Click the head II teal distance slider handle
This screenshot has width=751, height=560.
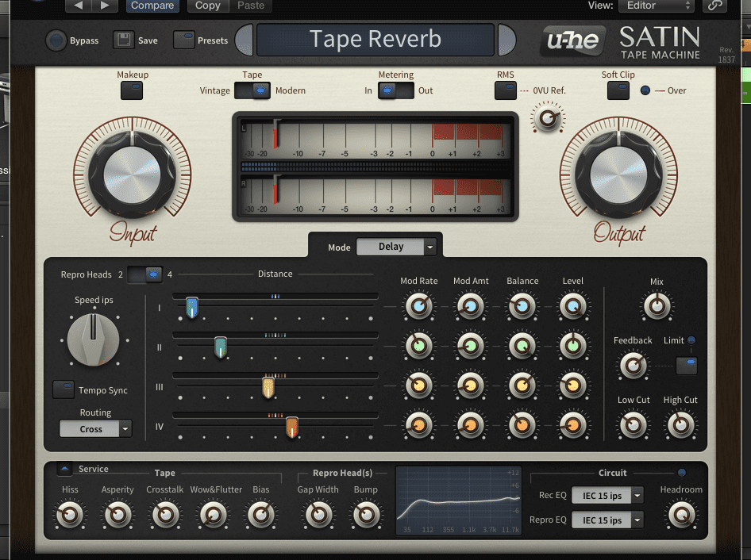221,347
